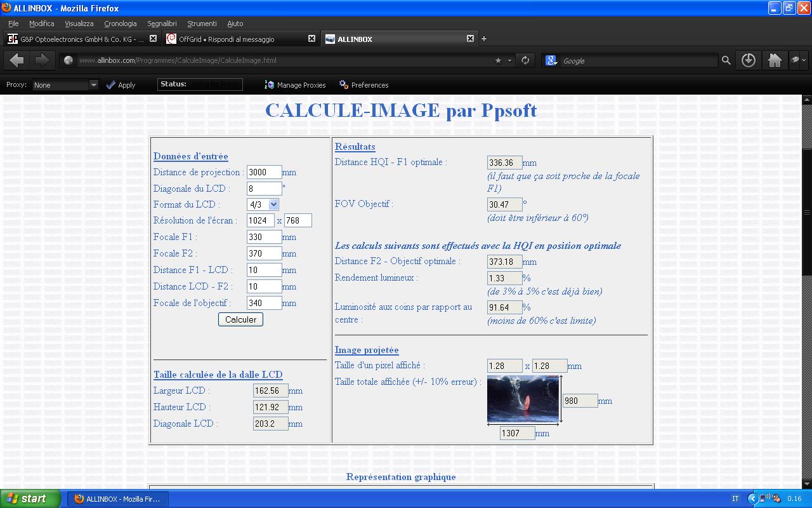Close the OffGrid tab

(x=311, y=39)
